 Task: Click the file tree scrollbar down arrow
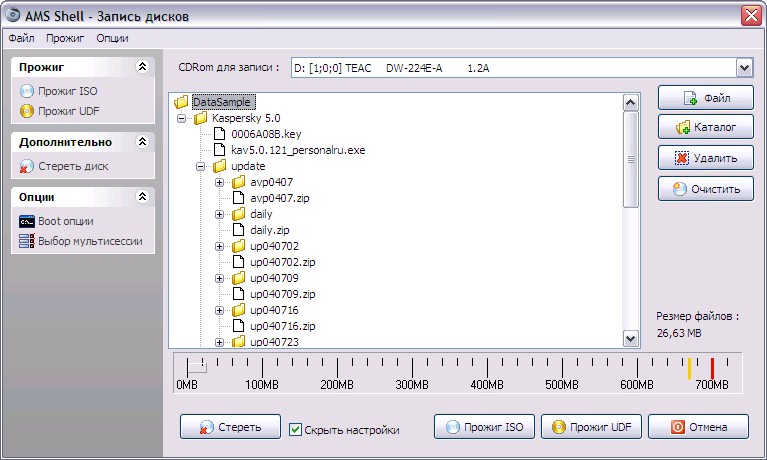[x=631, y=338]
